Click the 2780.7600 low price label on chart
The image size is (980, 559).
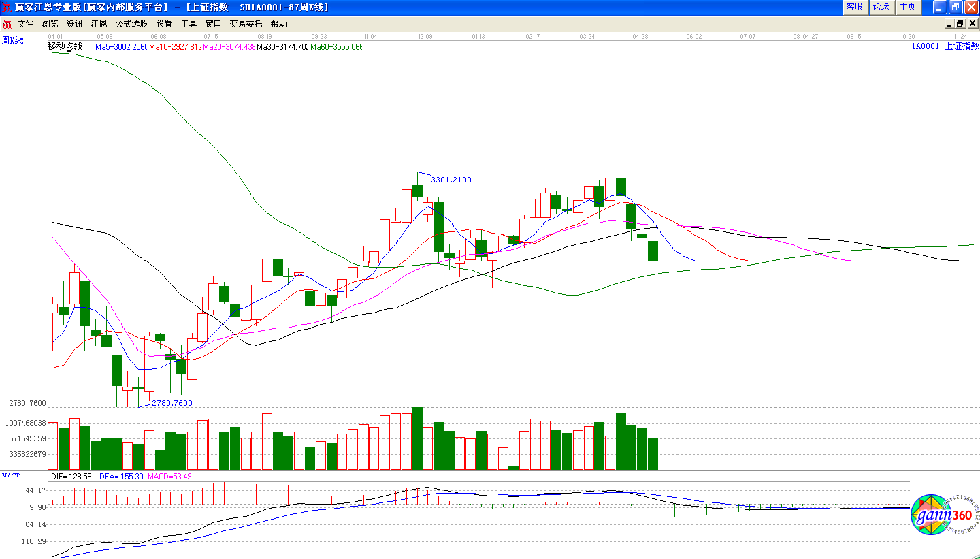tap(172, 403)
